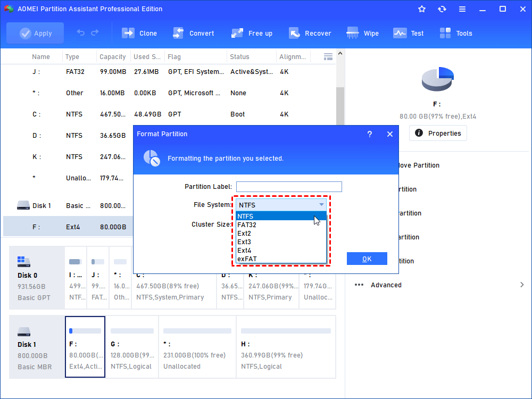
Task: Click the Capacity column header
Action: [x=113, y=57]
